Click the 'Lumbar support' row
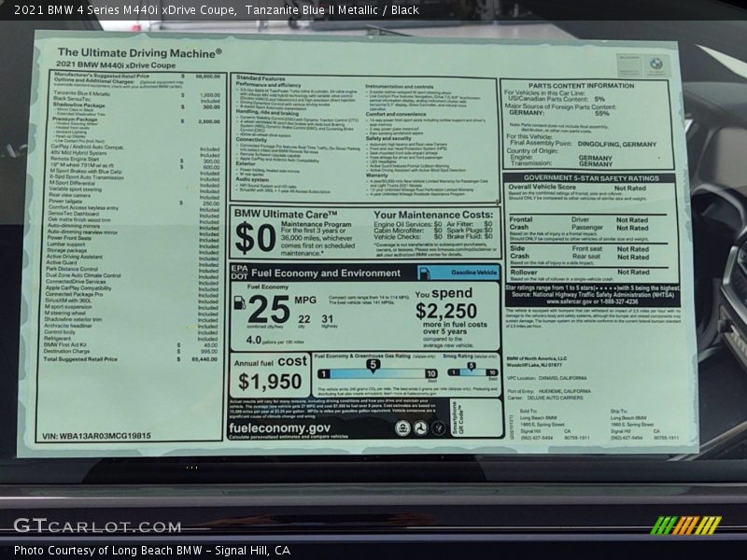Image resolution: width=747 pixels, height=560 pixels. [133, 245]
